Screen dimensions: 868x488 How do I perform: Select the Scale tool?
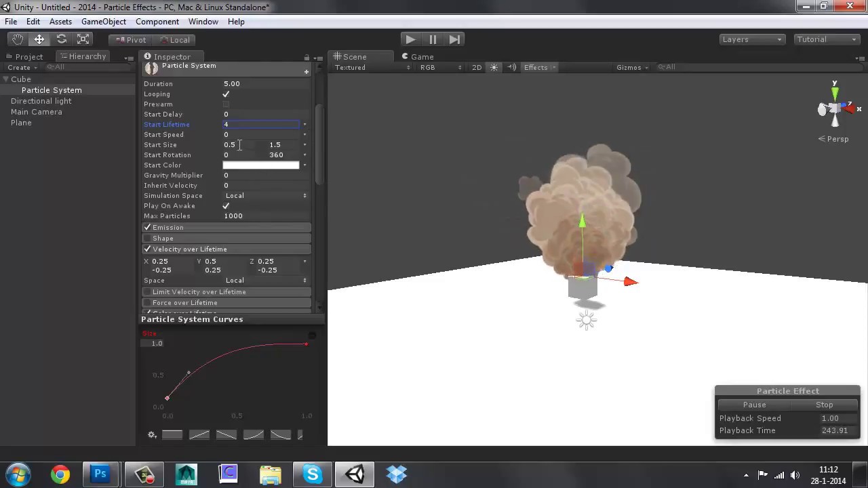[83, 39]
